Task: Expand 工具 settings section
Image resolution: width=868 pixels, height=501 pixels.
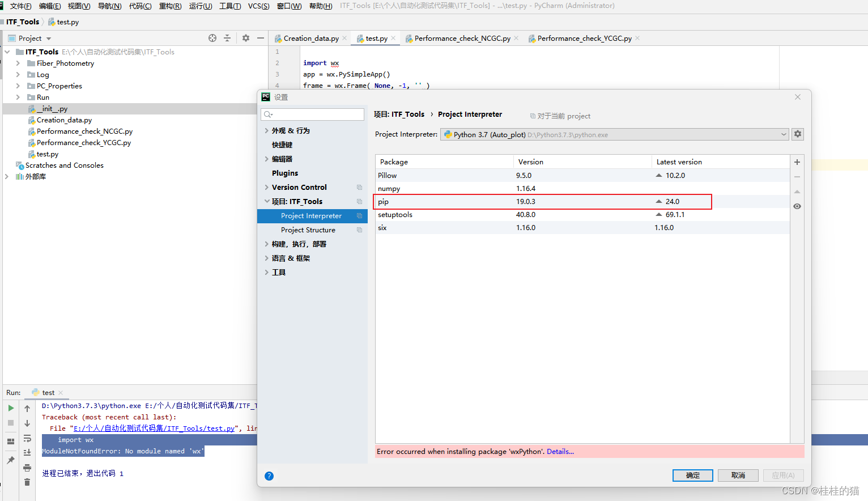Action: 266,273
